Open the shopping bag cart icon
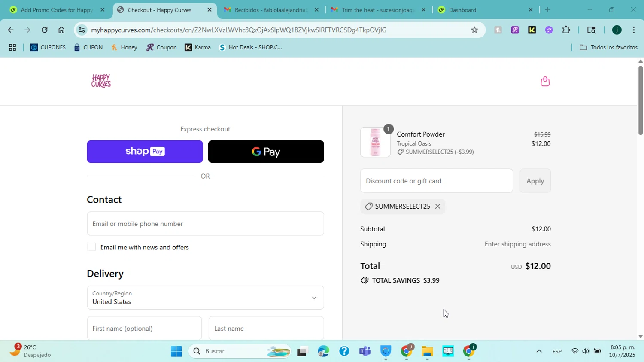The image size is (644, 362). pos(545,81)
